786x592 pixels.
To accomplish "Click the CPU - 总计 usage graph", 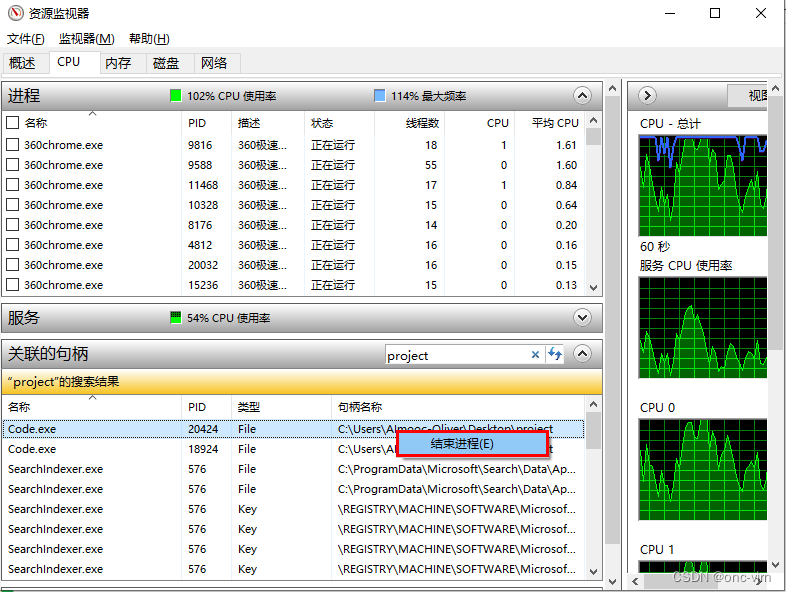I will 703,185.
